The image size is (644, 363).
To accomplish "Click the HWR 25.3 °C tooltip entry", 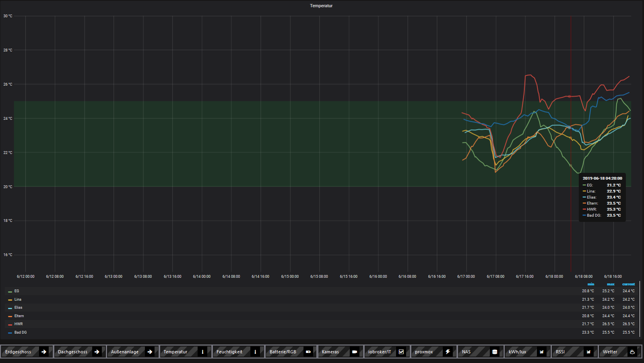I will (602, 209).
